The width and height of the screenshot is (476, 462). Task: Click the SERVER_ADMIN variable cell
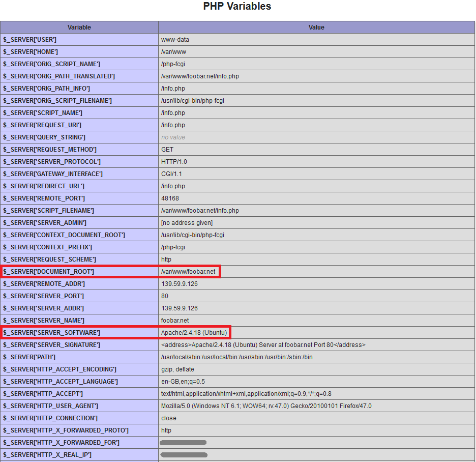79,223
